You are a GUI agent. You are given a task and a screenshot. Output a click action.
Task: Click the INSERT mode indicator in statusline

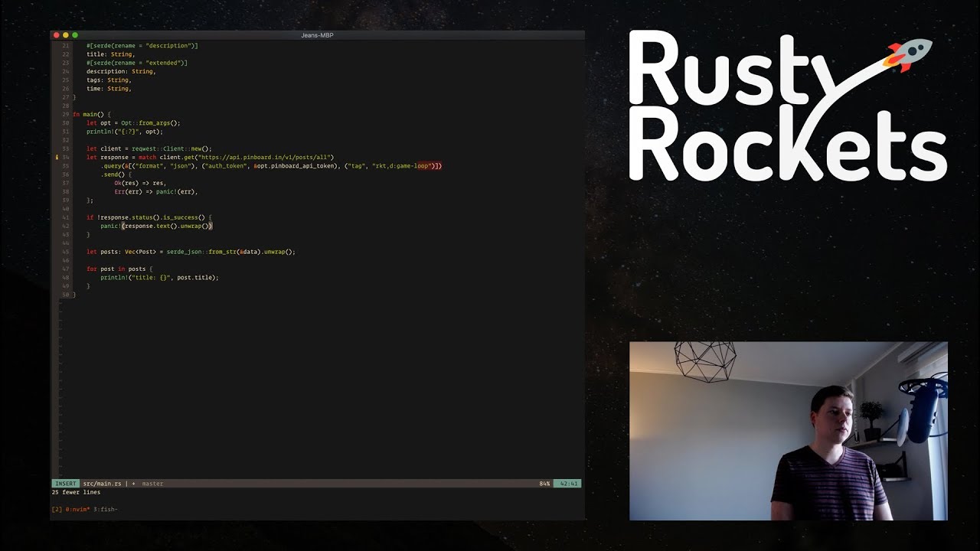click(66, 484)
